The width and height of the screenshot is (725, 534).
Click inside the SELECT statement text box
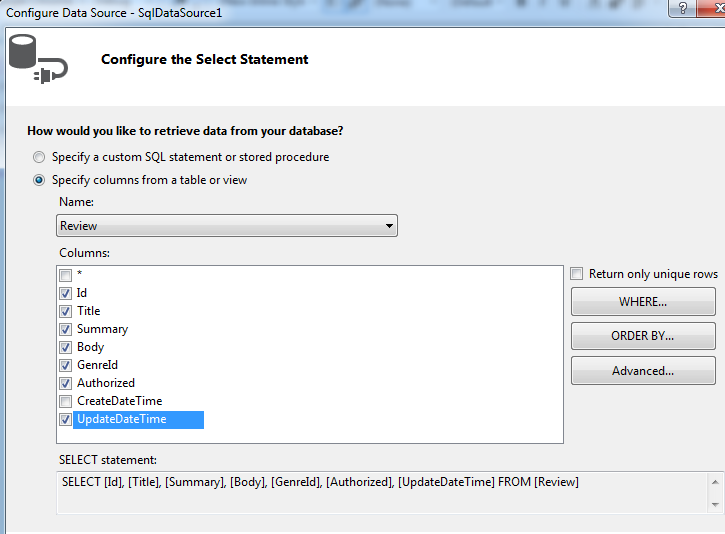(380, 493)
